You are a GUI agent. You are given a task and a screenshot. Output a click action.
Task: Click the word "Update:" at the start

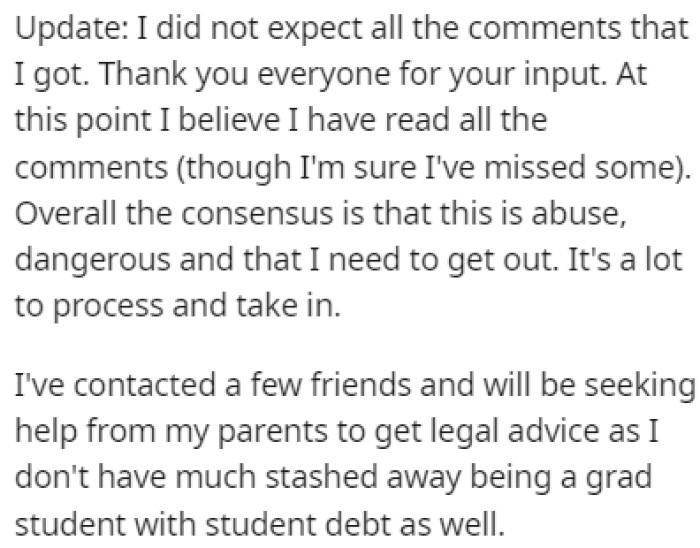pos(62,28)
